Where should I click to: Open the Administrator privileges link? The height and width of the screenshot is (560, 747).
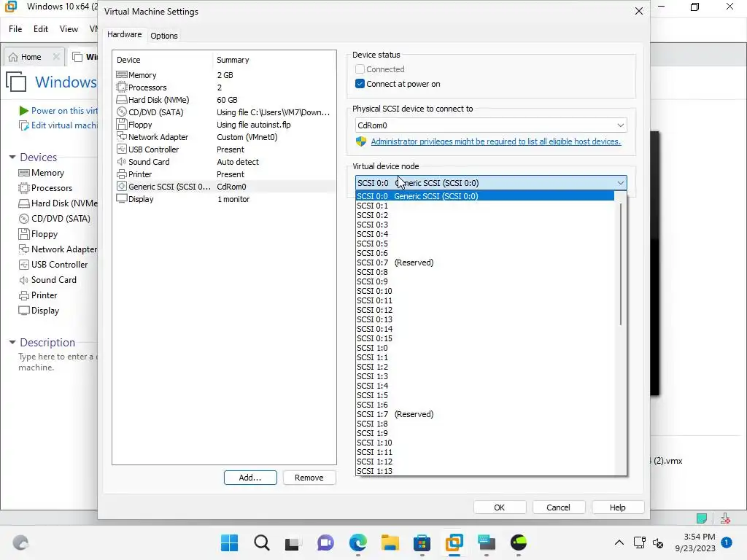coord(496,141)
